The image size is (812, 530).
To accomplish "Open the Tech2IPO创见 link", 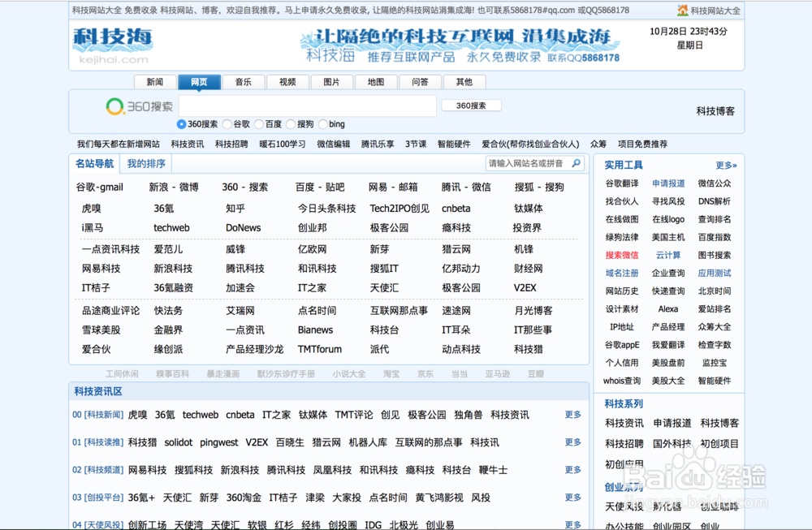I will point(400,209).
